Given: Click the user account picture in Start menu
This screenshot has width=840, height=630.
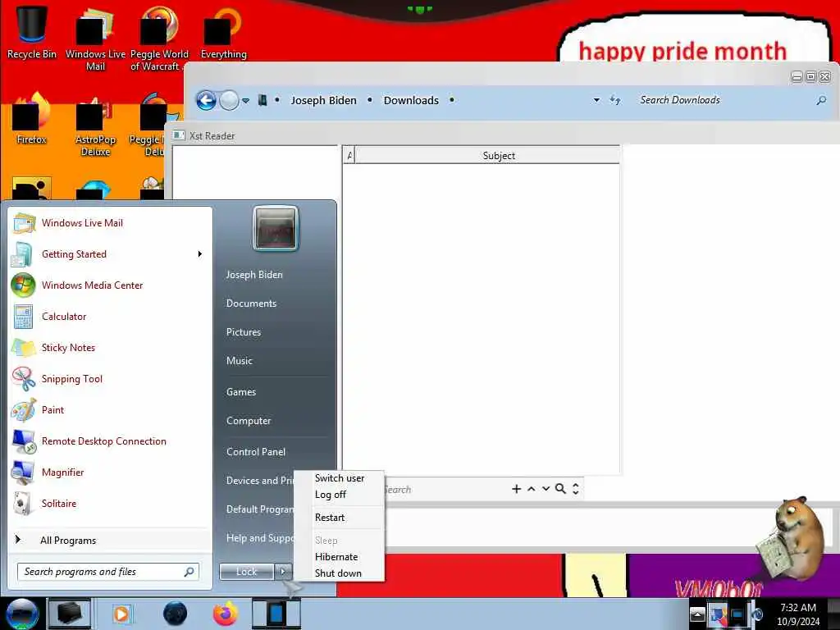Looking at the screenshot, I should point(276,228).
